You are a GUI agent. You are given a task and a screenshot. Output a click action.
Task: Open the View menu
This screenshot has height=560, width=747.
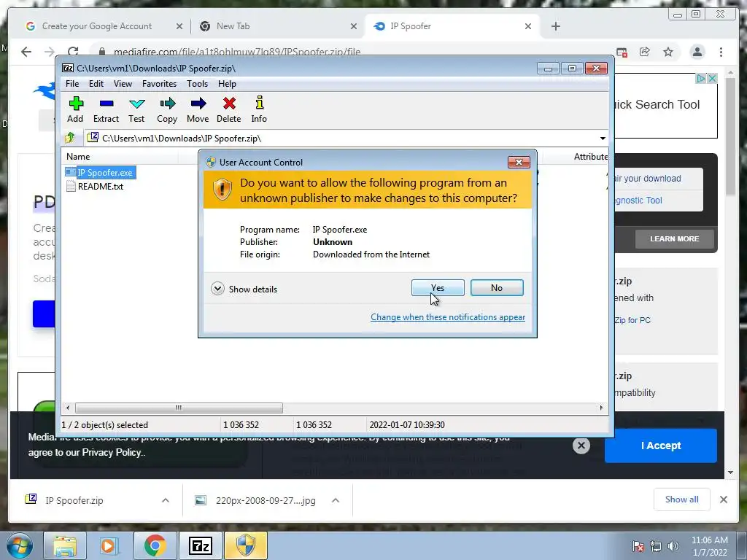click(x=123, y=84)
